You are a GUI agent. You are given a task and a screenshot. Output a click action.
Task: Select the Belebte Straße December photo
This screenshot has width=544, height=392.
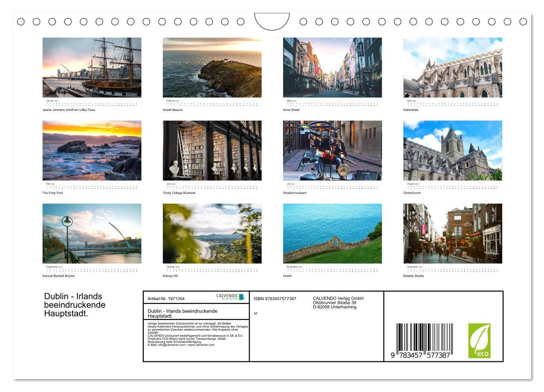(x=452, y=233)
